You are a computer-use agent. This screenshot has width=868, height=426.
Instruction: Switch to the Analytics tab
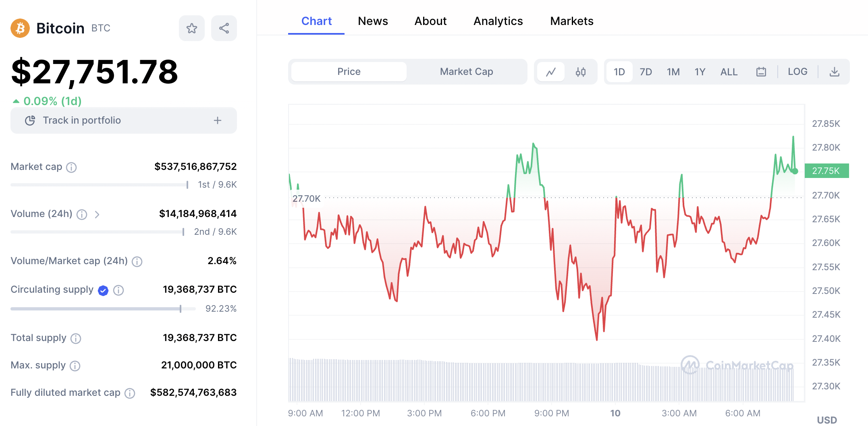pyautogui.click(x=498, y=21)
